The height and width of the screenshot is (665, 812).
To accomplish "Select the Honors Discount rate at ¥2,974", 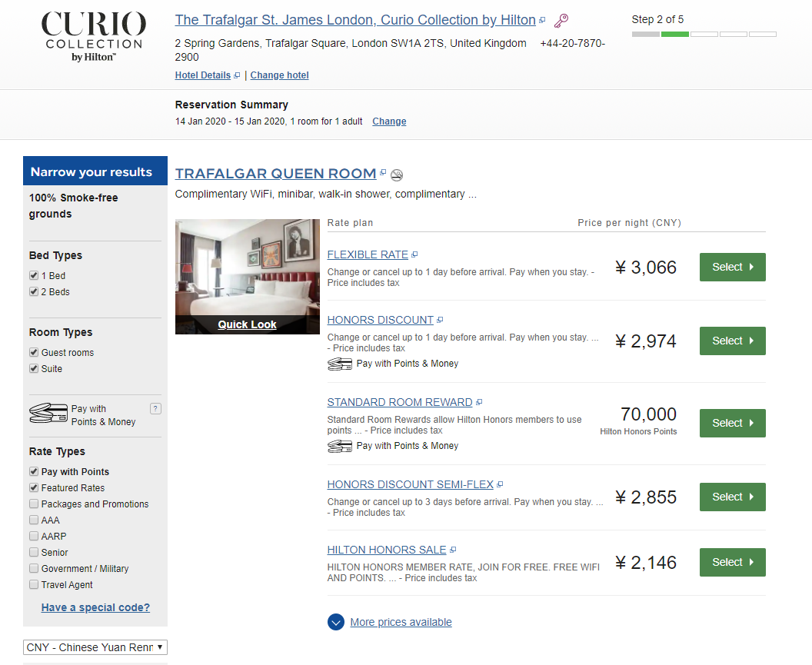I will [732, 341].
